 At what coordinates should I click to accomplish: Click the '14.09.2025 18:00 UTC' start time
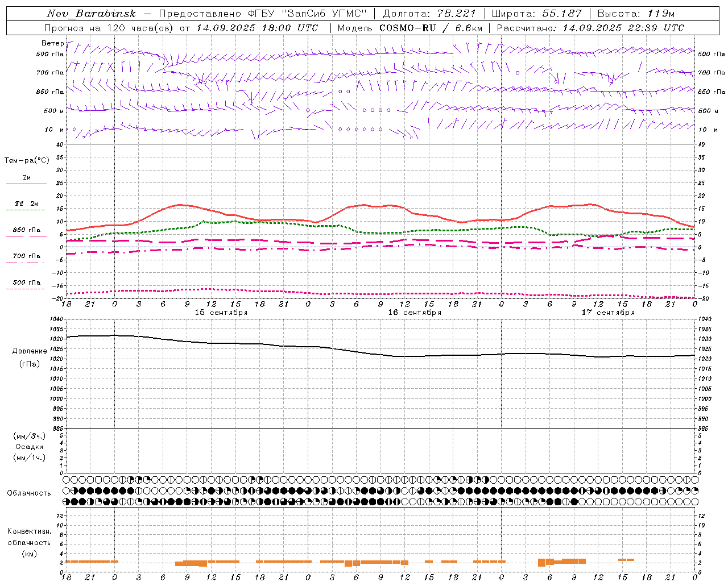tap(257, 28)
